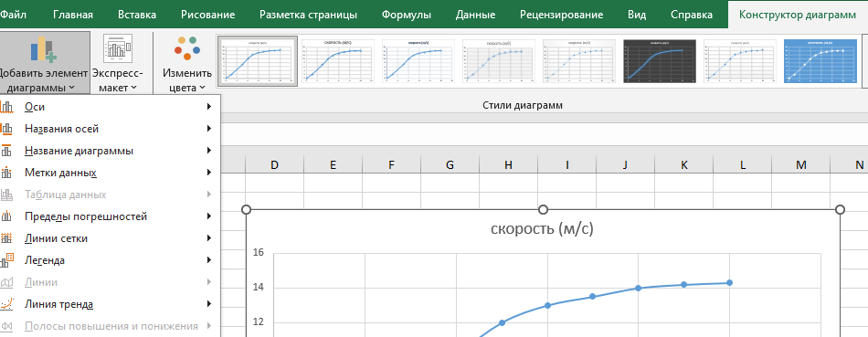Click the Метки данных menu icon
The height and width of the screenshot is (337, 868).
pos(6,174)
